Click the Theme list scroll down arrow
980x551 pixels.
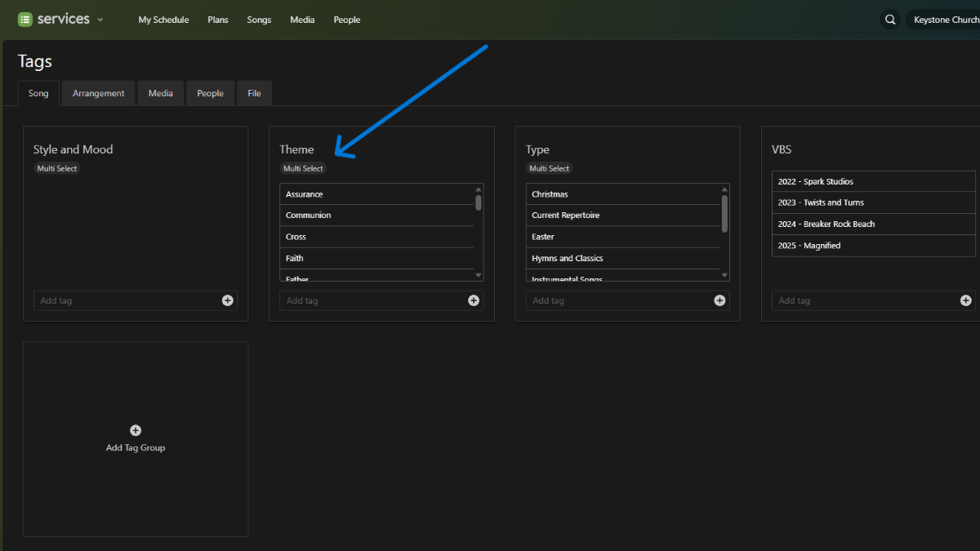479,275
